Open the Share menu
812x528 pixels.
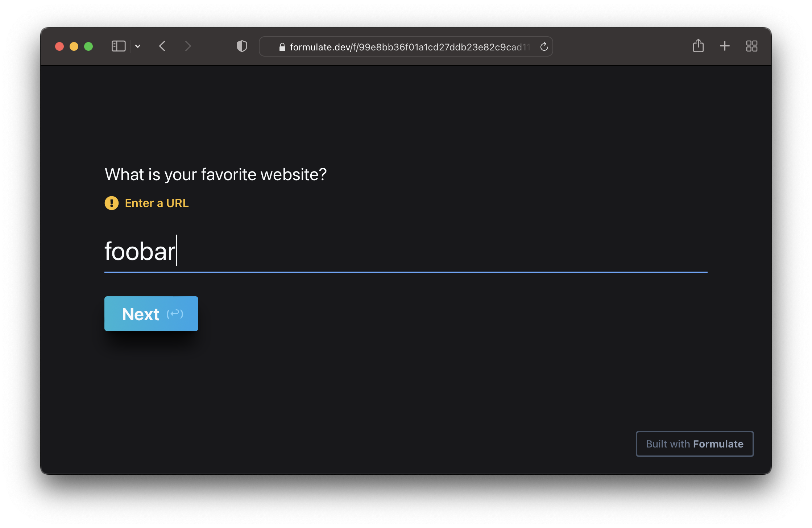tap(698, 46)
